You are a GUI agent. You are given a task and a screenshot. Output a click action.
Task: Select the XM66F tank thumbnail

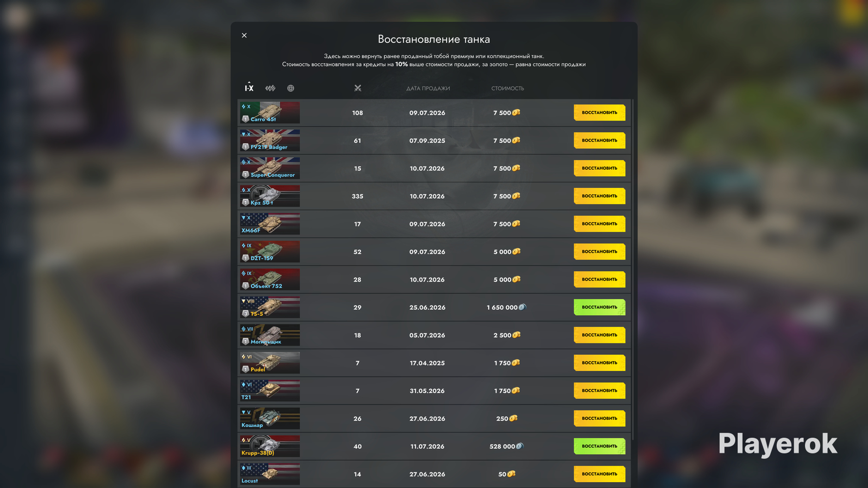269,224
